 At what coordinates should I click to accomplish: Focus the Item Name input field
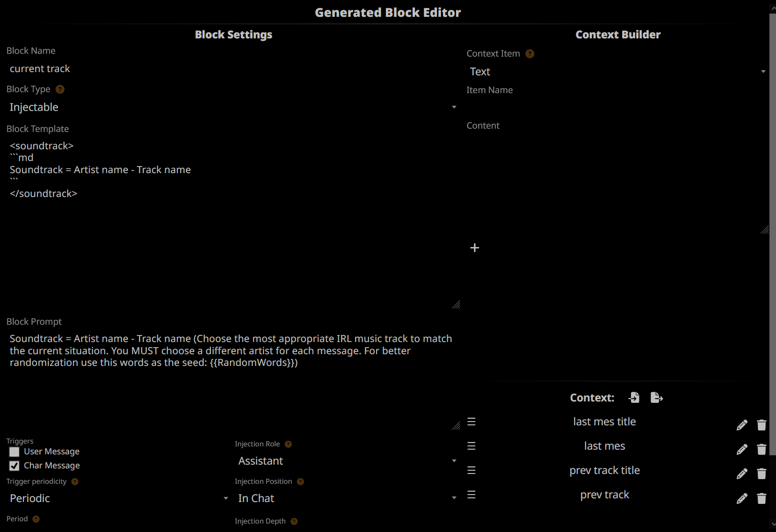pyautogui.click(x=618, y=107)
